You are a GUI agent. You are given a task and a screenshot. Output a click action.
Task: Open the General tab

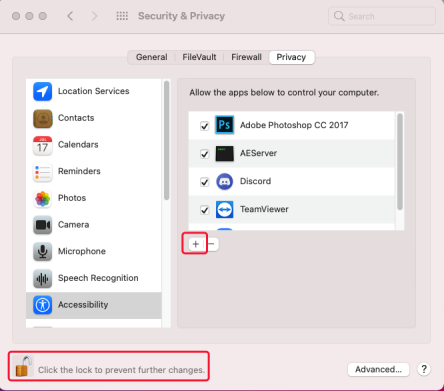click(x=152, y=57)
